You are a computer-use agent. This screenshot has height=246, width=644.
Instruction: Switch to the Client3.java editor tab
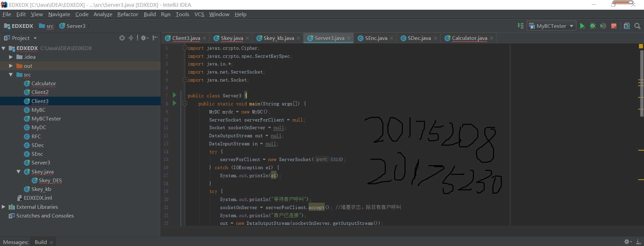click(x=186, y=38)
